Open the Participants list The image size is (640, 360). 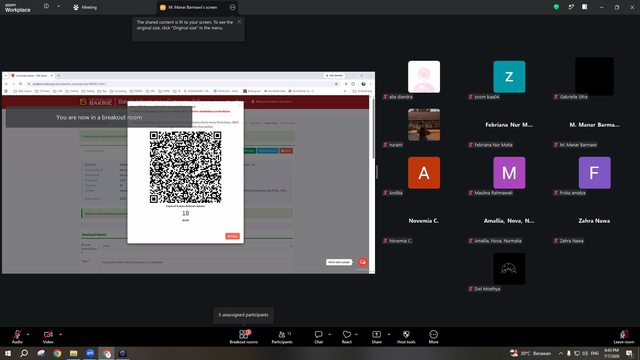click(x=282, y=337)
